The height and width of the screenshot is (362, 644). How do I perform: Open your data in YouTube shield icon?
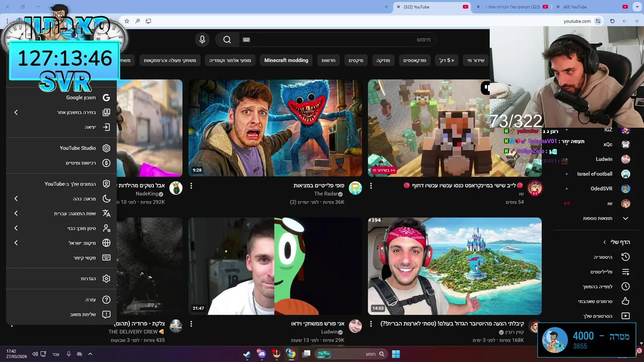(106, 184)
